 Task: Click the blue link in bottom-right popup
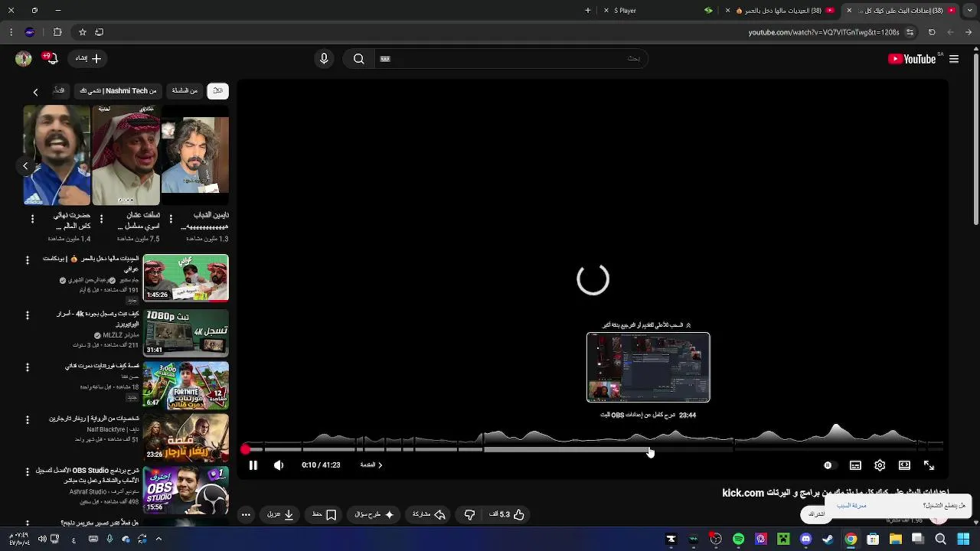pos(851,506)
